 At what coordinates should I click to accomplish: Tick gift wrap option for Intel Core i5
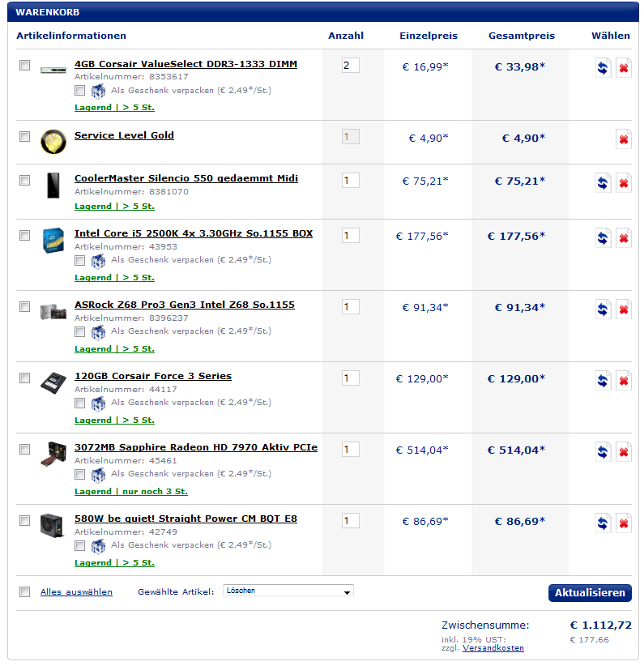pyautogui.click(x=79, y=260)
